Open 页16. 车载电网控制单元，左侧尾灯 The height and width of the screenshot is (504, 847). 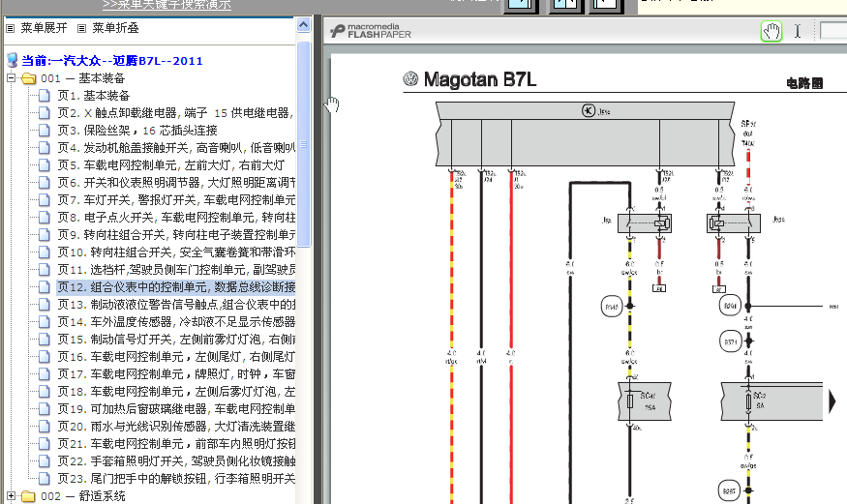176,357
